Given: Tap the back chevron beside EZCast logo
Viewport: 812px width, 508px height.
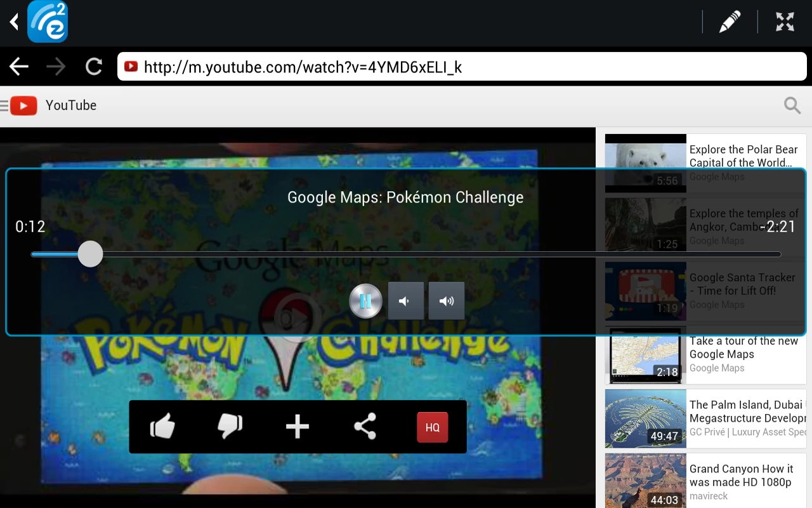Looking at the screenshot, I should click(x=13, y=22).
